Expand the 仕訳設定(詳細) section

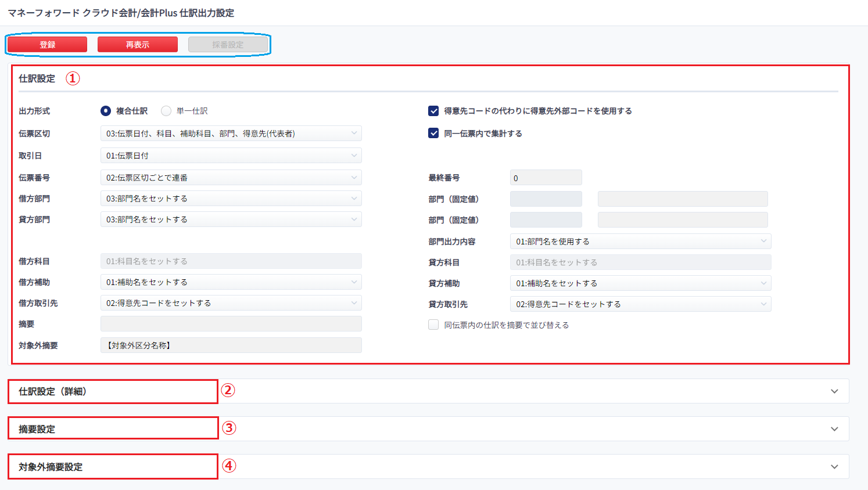click(x=428, y=391)
